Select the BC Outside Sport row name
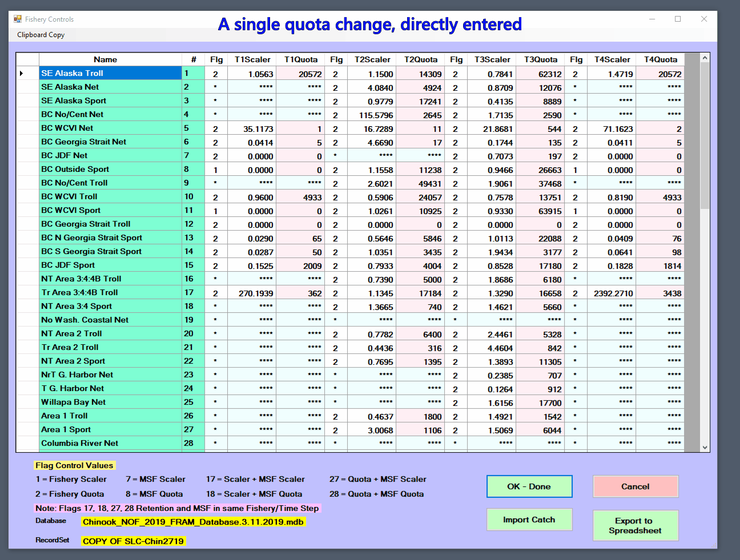 pos(110,169)
